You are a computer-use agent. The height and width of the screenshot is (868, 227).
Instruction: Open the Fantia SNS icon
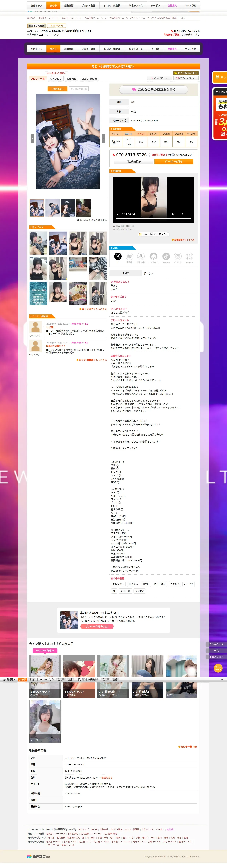coord(189,257)
